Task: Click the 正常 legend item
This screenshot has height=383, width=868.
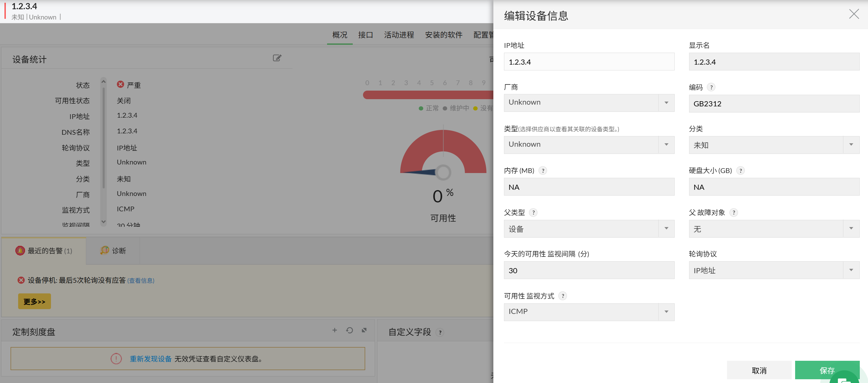Action: coord(429,108)
